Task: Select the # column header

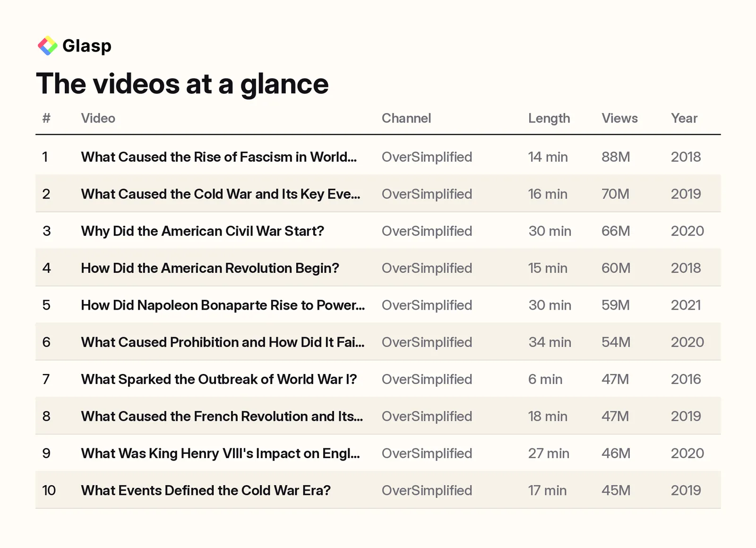Action: [46, 118]
